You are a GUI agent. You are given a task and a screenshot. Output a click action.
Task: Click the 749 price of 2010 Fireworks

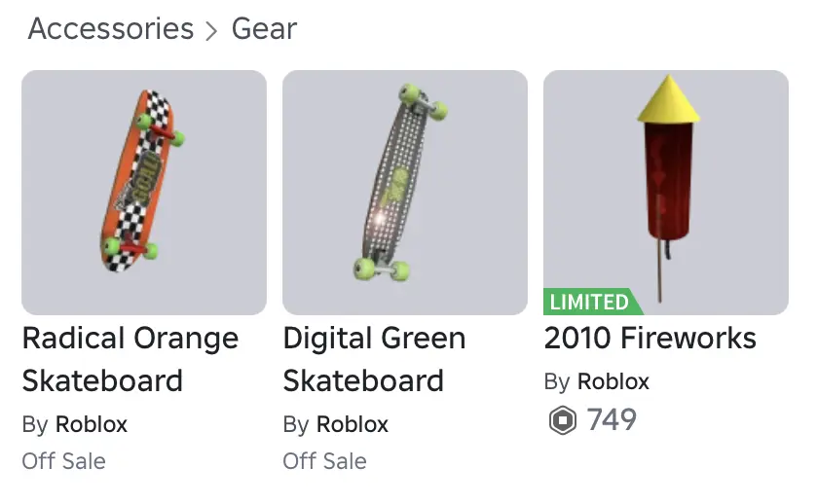point(612,420)
